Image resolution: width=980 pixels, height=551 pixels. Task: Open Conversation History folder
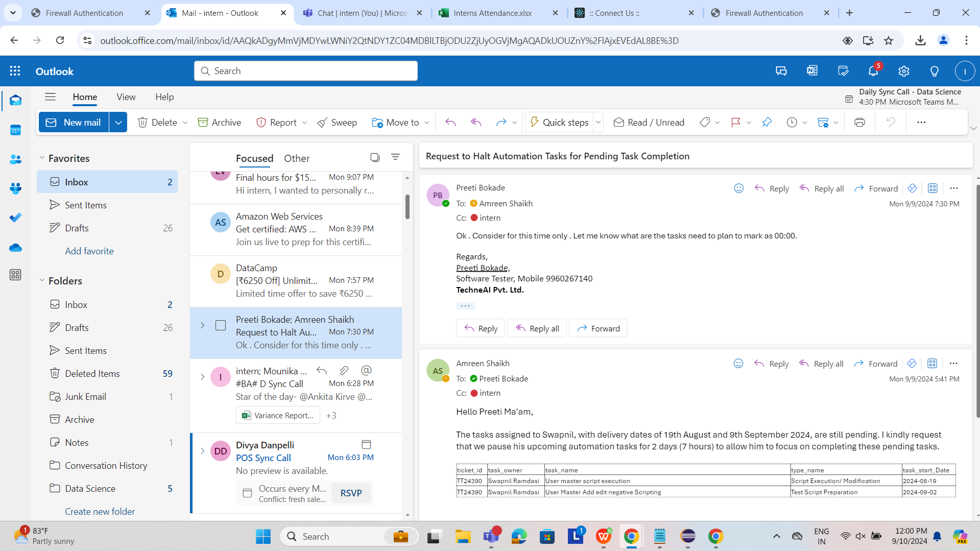coord(107,466)
